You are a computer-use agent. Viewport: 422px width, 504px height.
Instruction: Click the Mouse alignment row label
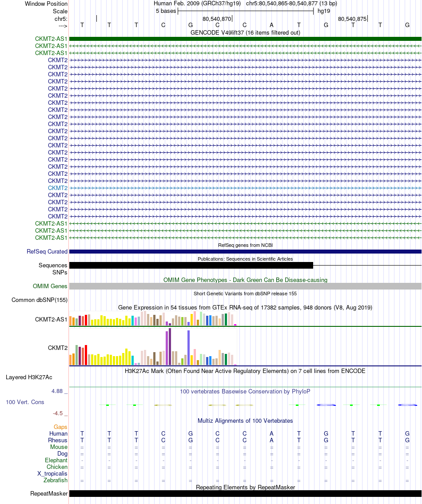tap(59, 448)
